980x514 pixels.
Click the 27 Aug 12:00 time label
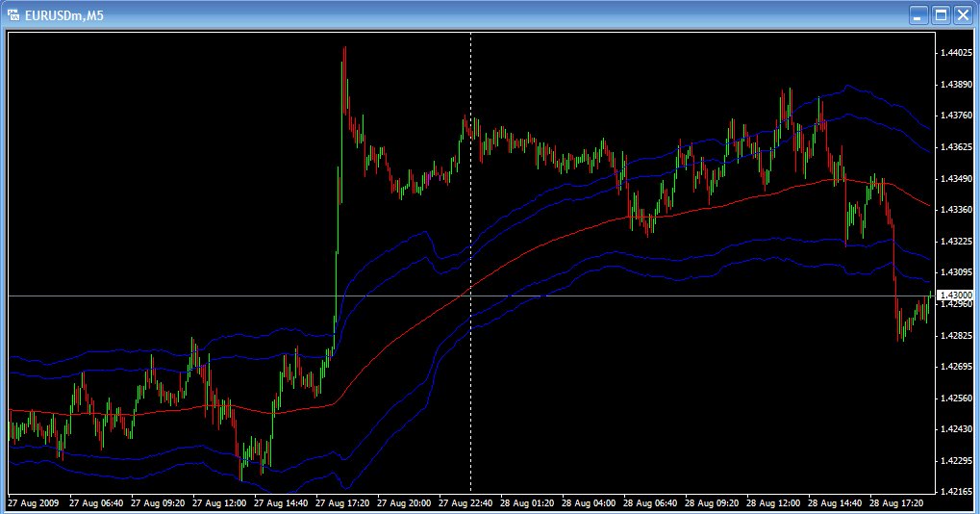(218, 502)
